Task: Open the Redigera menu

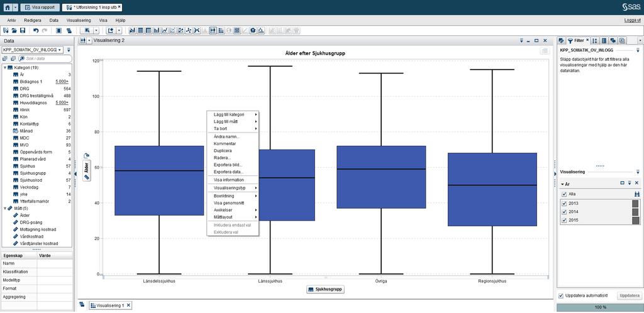Action: (33, 20)
